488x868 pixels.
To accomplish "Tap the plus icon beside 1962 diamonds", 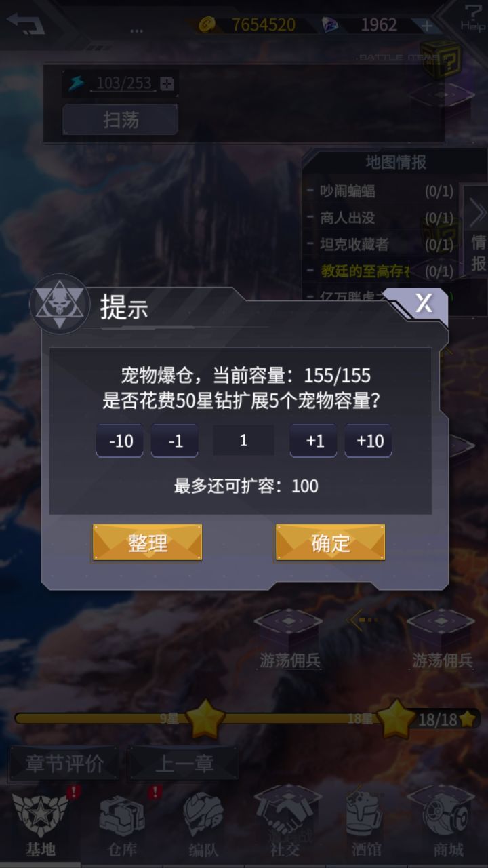I will pos(426,25).
